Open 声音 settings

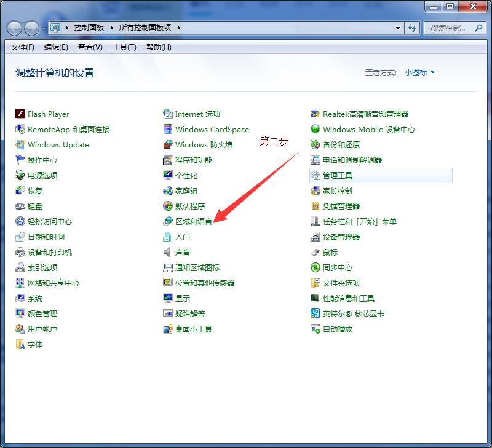[184, 252]
